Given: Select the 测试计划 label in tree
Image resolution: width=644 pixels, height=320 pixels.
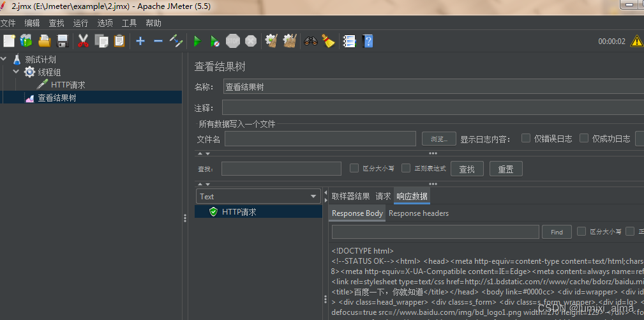Looking at the screenshot, I should [x=40, y=59].
